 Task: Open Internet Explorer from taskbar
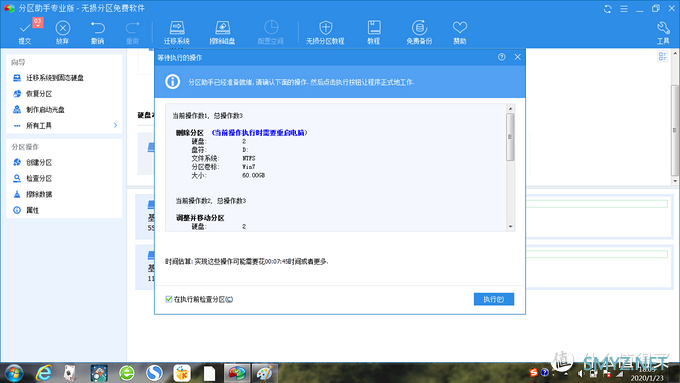click(43, 373)
